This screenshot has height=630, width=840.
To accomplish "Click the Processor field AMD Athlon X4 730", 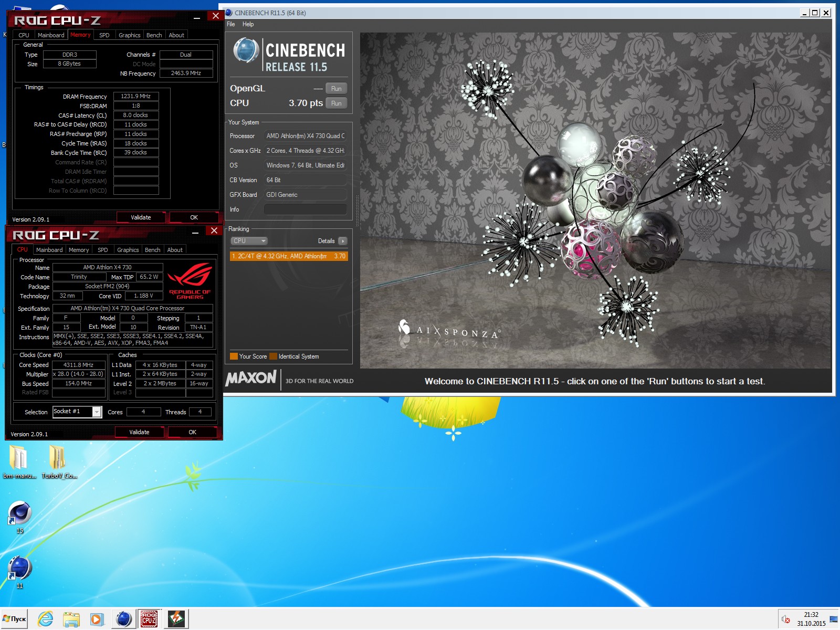I will (305, 136).
